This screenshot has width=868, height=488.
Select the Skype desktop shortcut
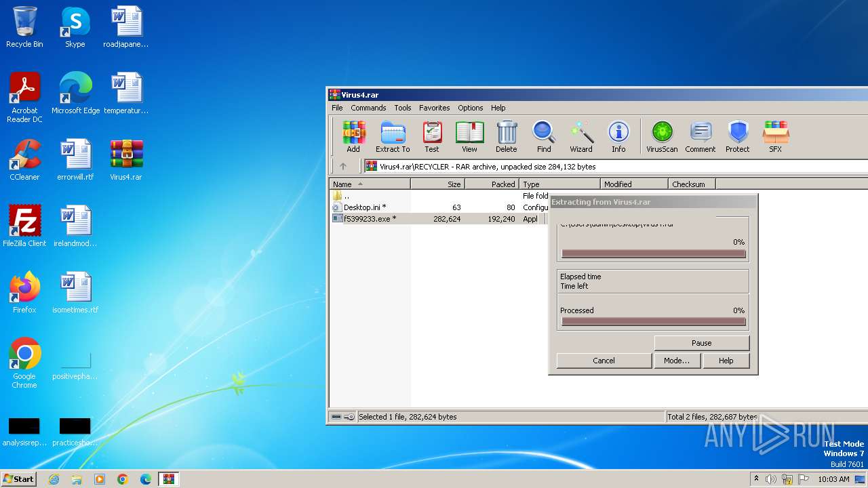75,27
